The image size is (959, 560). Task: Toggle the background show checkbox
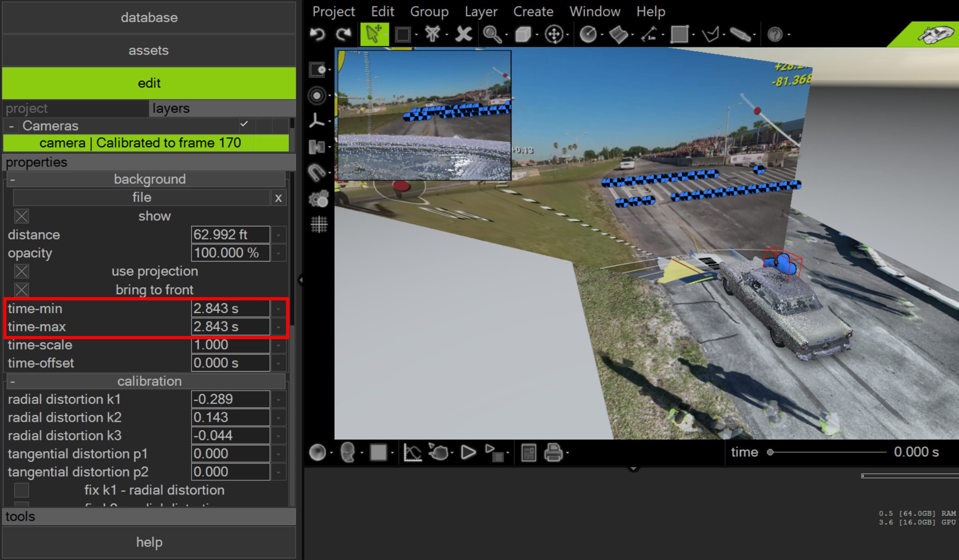(21, 216)
